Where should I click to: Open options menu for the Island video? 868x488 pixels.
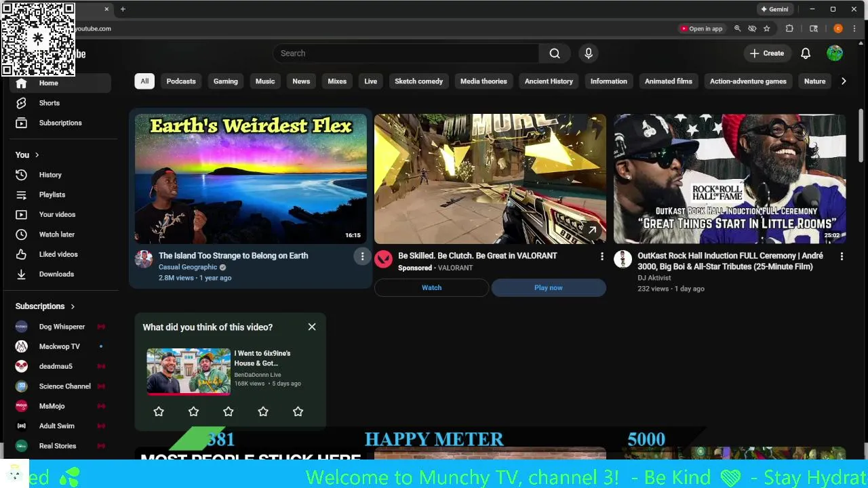click(362, 256)
